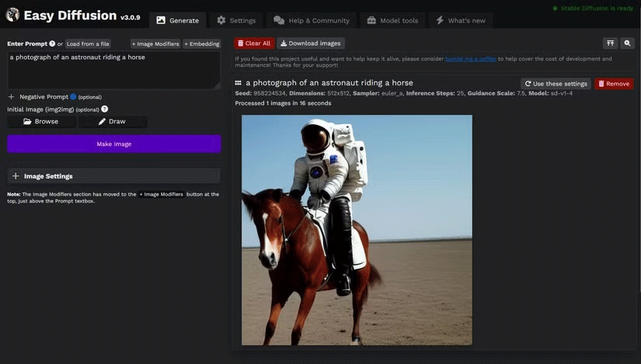This screenshot has width=641, height=364.
Task: Click the v3.0.9 version label
Action: 130,18
